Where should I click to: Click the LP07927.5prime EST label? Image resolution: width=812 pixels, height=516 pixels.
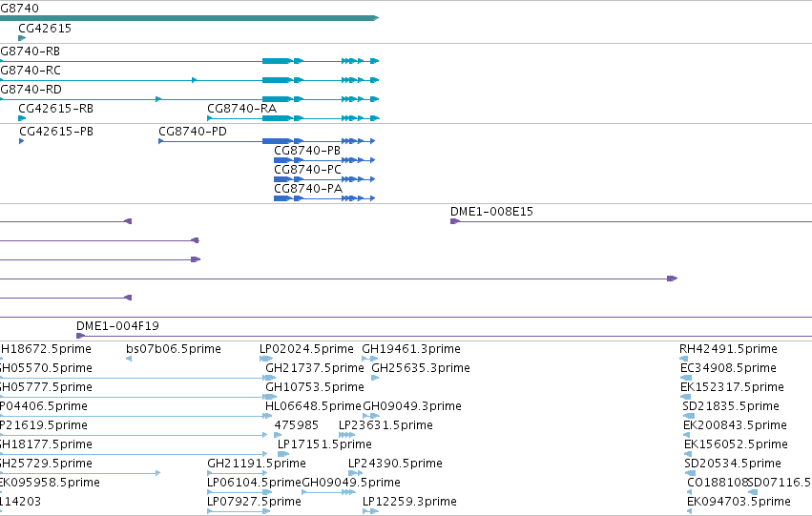click(x=254, y=502)
